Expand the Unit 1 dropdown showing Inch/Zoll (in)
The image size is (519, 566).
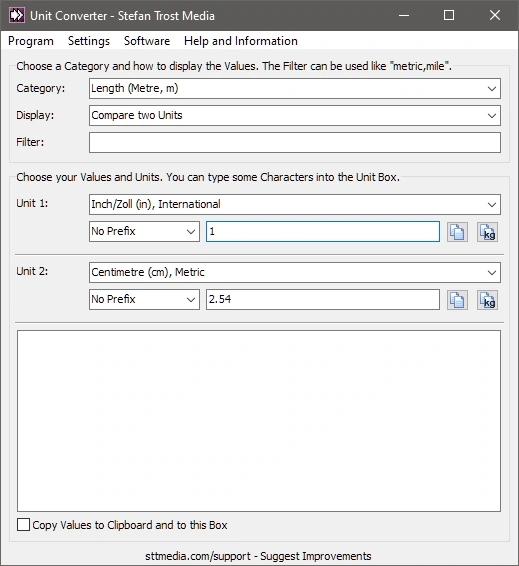click(295, 204)
